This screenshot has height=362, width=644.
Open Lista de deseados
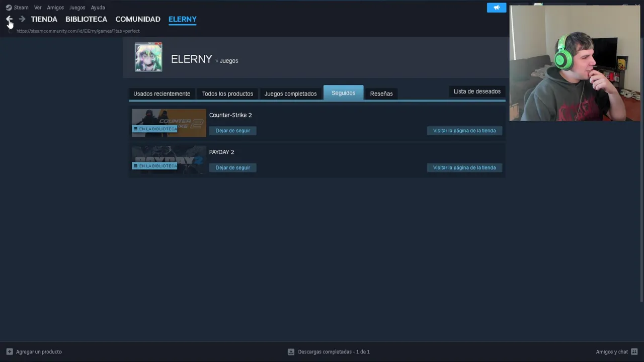477,92
